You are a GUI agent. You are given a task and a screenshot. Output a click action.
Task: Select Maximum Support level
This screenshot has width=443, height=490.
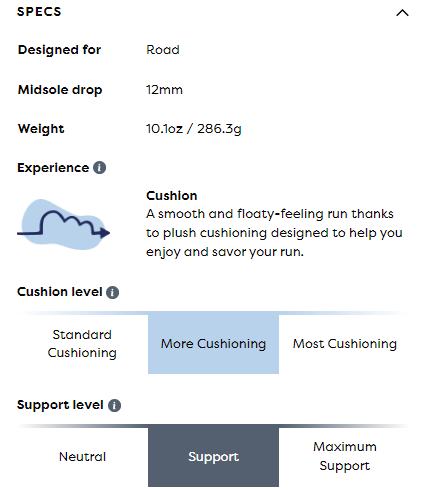(345, 457)
